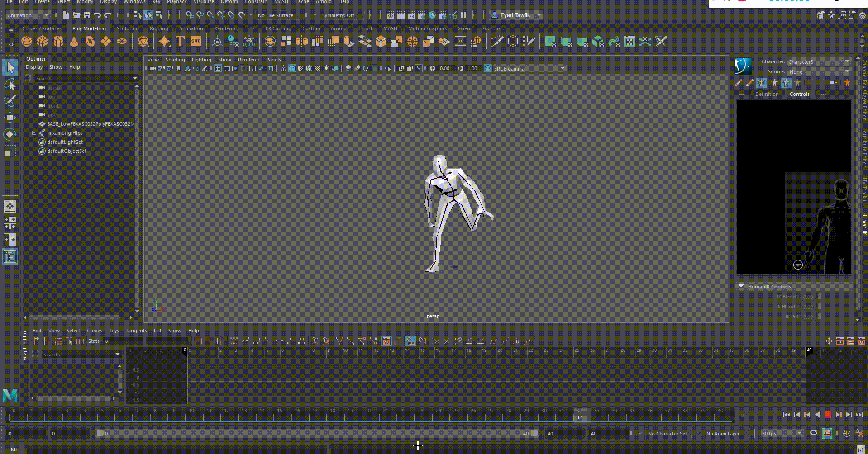Open the Tangents menu in Graph Editor
Viewport: 868px width, 454px height.
(136, 331)
